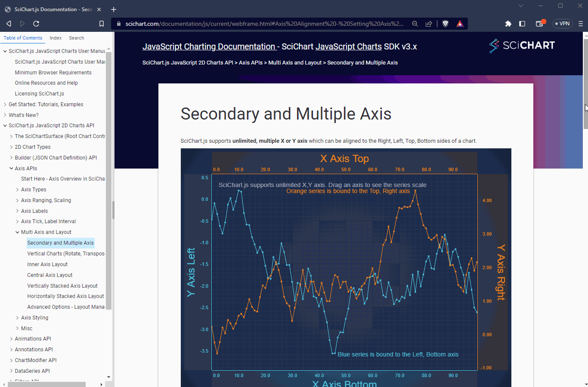Viewport: 588px width, 387px height.
Task: Go back using the browser back arrow
Action: (9, 24)
